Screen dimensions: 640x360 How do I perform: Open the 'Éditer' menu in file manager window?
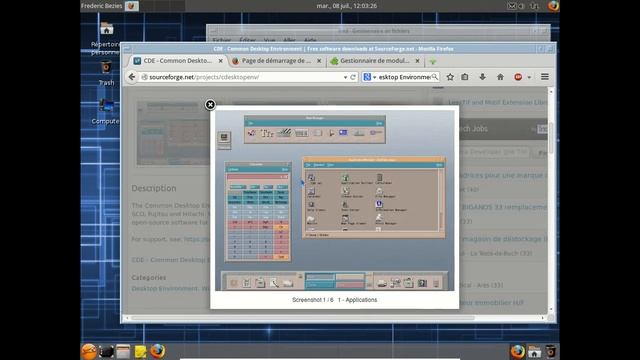point(248,40)
